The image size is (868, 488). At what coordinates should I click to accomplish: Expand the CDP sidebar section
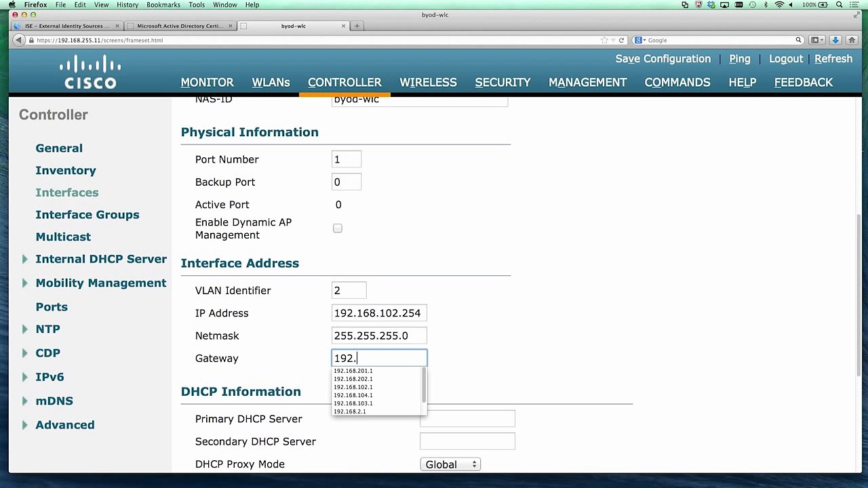point(24,352)
